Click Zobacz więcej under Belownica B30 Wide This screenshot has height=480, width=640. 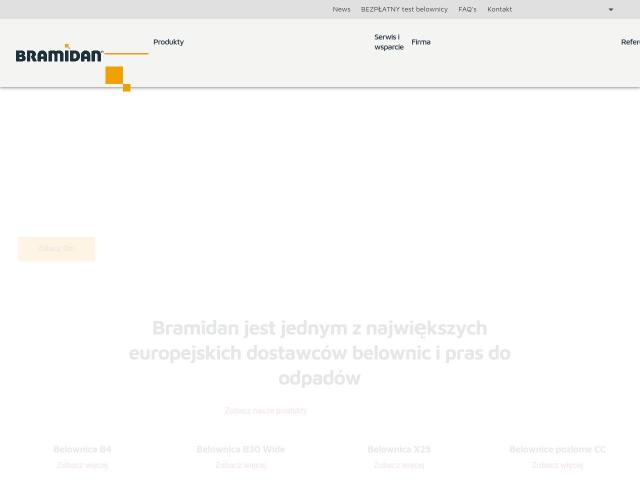tap(241, 465)
